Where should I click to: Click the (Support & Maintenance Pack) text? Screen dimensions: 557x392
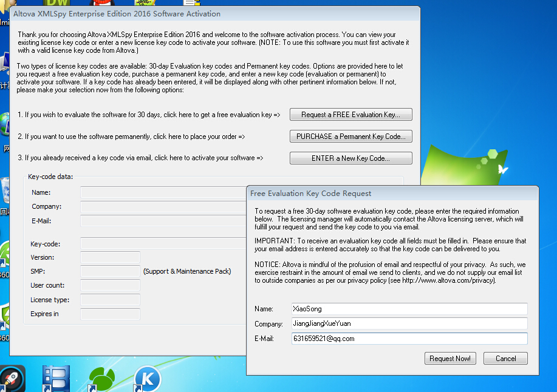(x=187, y=271)
